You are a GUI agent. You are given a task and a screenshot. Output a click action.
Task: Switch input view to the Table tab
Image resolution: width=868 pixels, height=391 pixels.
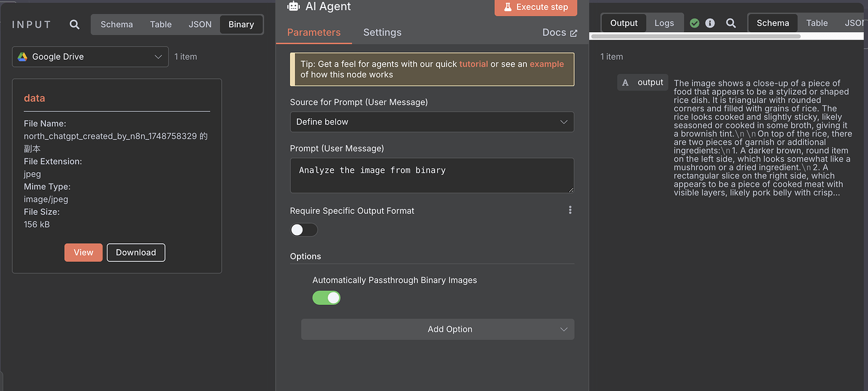point(160,24)
